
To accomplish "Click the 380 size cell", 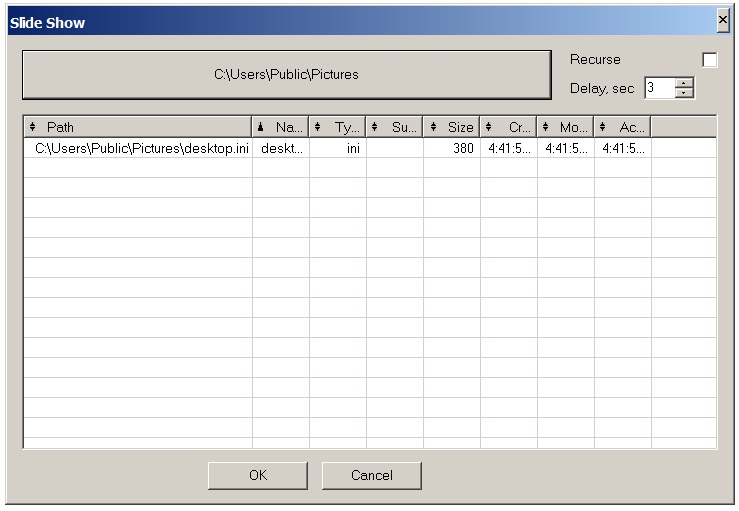I will click(x=452, y=148).
